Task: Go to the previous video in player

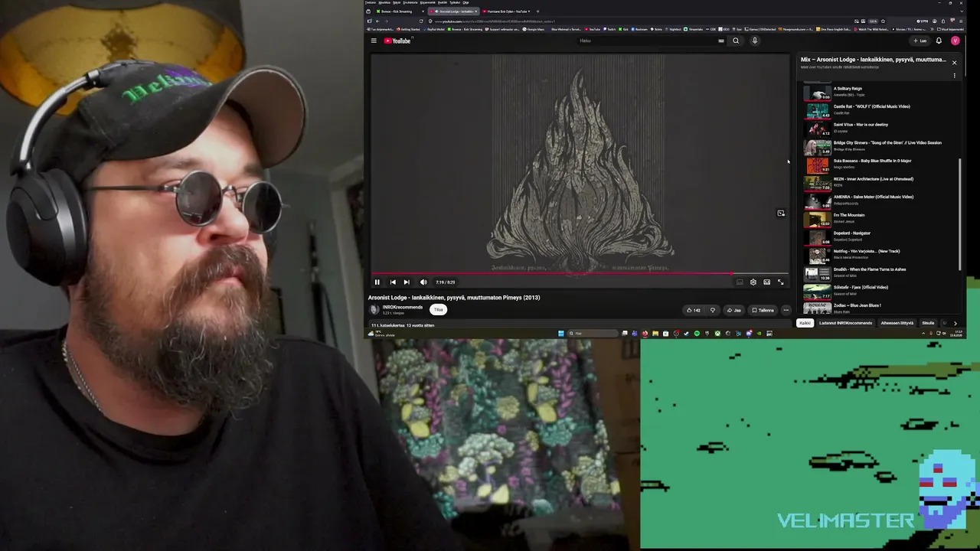Action: click(392, 282)
